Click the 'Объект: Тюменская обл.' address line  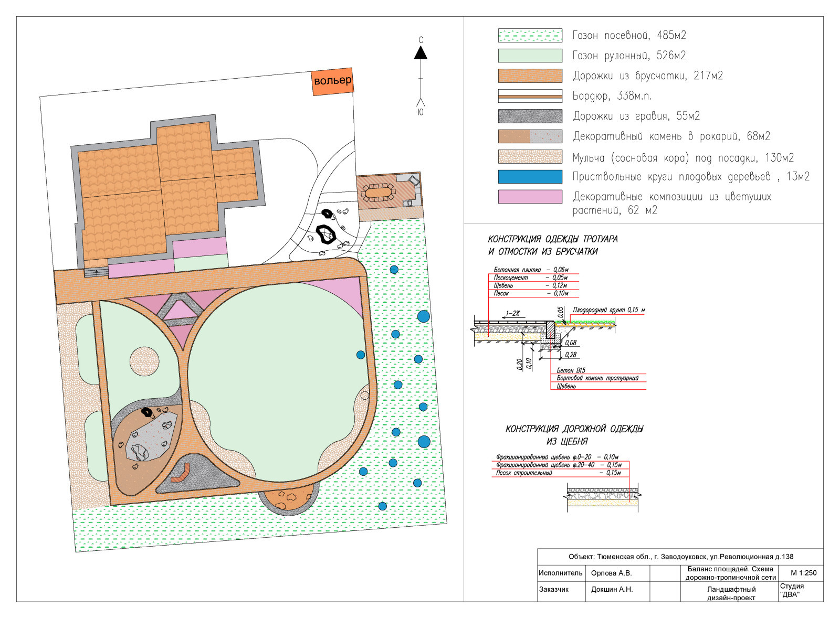[680, 557]
